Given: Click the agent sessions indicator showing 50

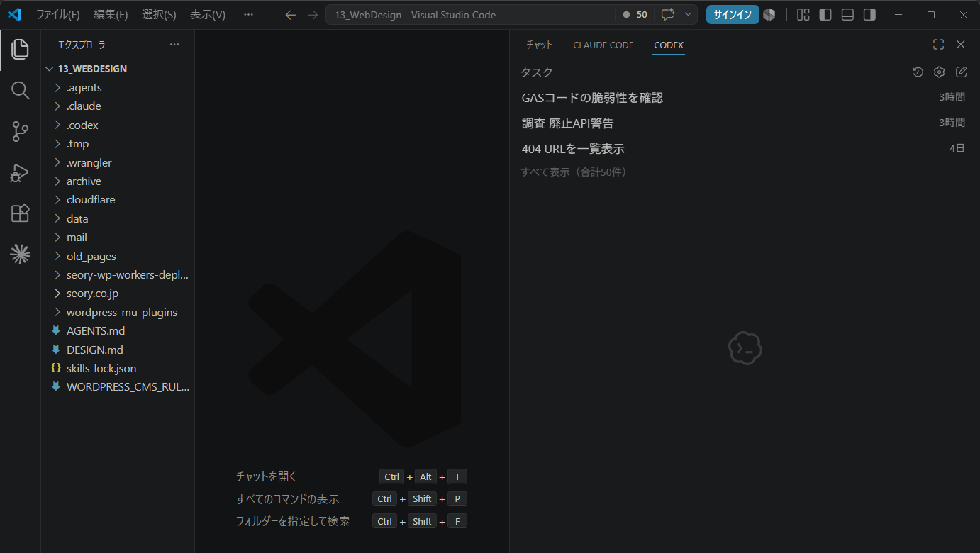Looking at the screenshot, I should click(635, 14).
